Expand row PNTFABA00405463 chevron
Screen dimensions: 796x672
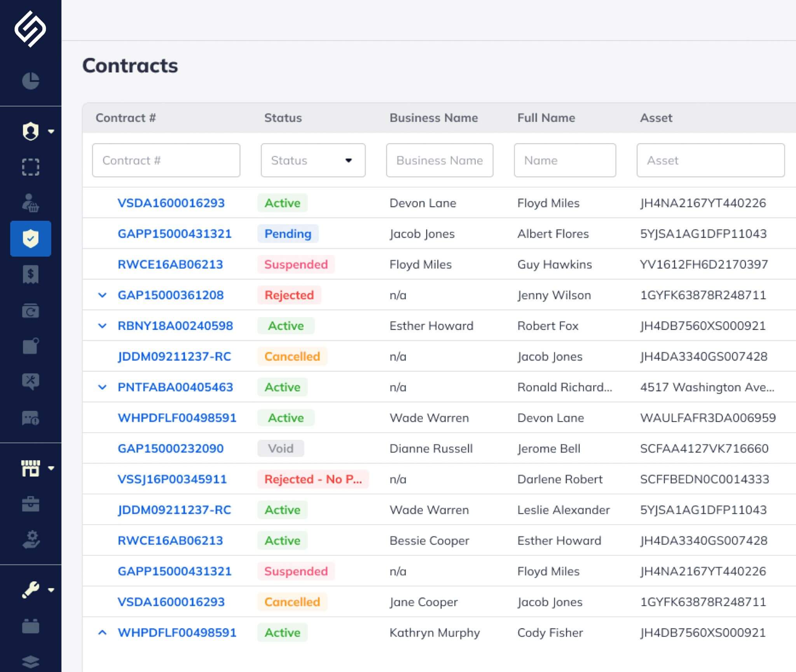point(102,387)
